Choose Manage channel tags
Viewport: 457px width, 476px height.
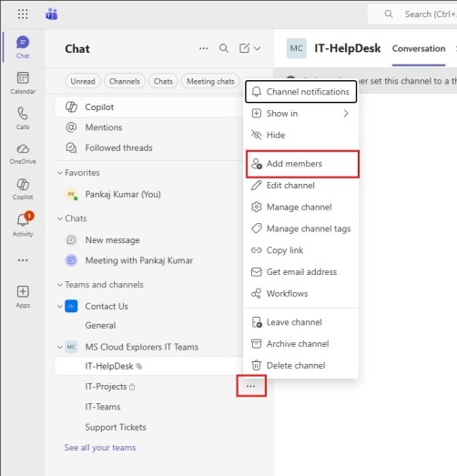(301, 228)
